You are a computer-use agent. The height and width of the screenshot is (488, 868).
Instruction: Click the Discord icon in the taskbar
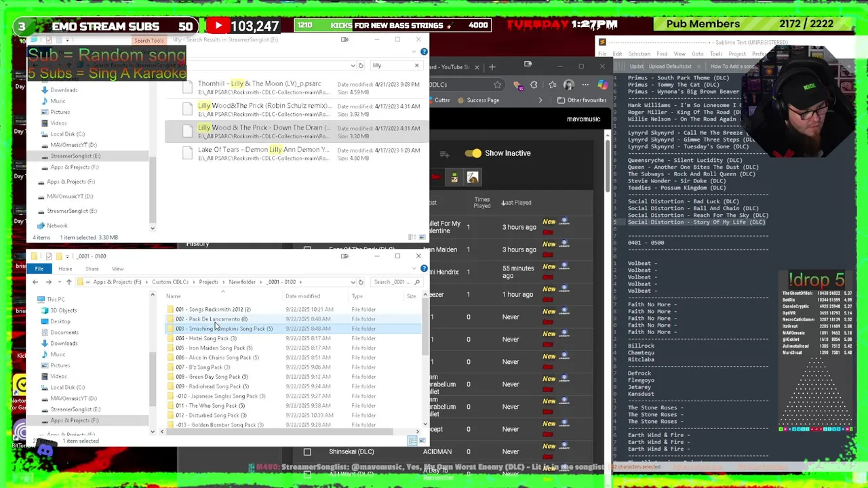pos(45,450)
